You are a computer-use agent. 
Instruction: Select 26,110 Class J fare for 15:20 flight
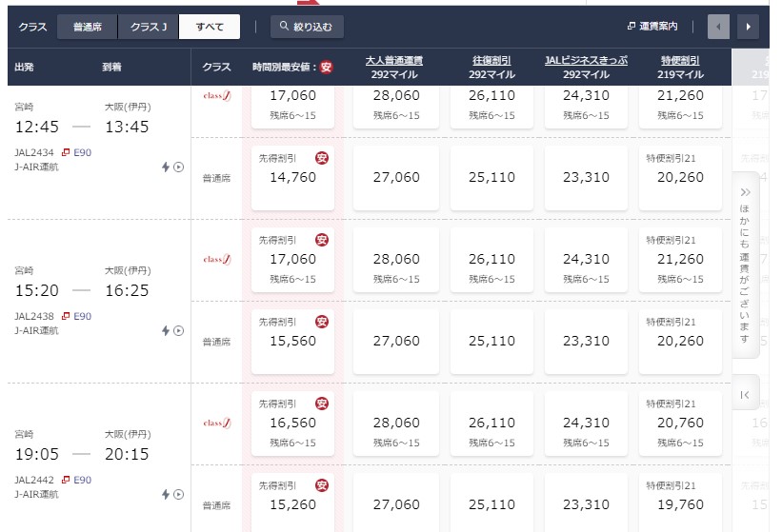tap(491, 260)
